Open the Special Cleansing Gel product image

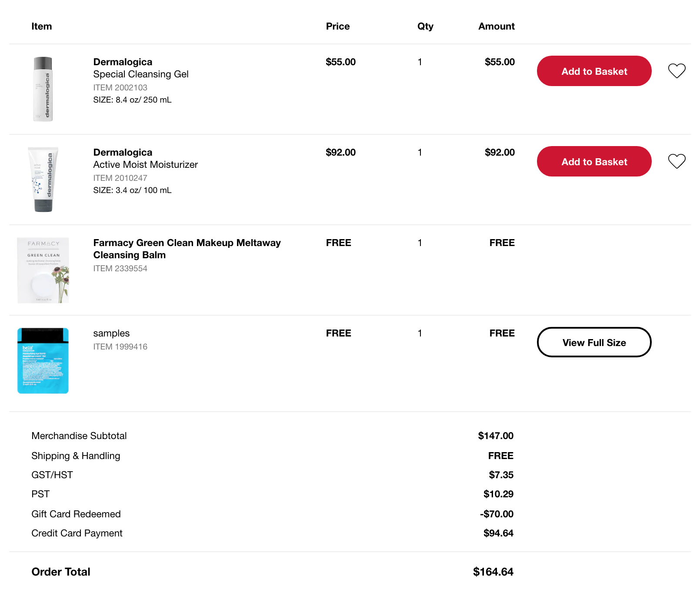click(43, 89)
